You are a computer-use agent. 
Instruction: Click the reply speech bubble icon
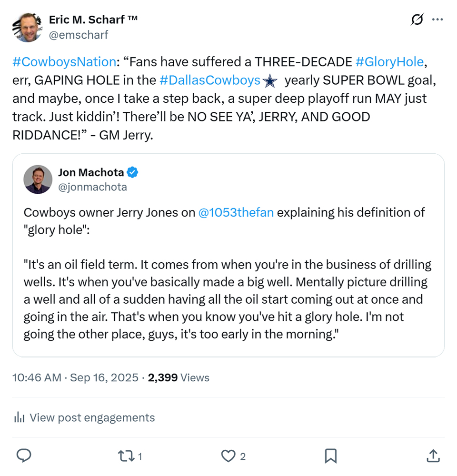pyautogui.click(x=24, y=456)
